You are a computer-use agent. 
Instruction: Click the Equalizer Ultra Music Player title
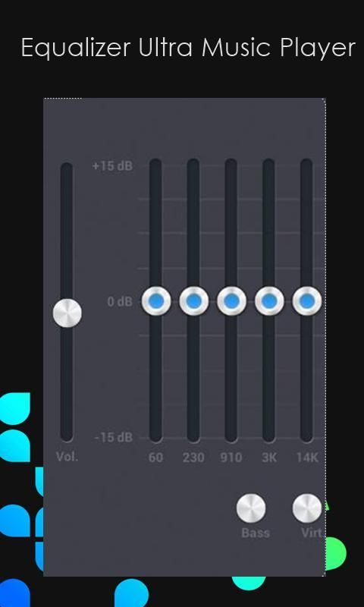coord(188,48)
